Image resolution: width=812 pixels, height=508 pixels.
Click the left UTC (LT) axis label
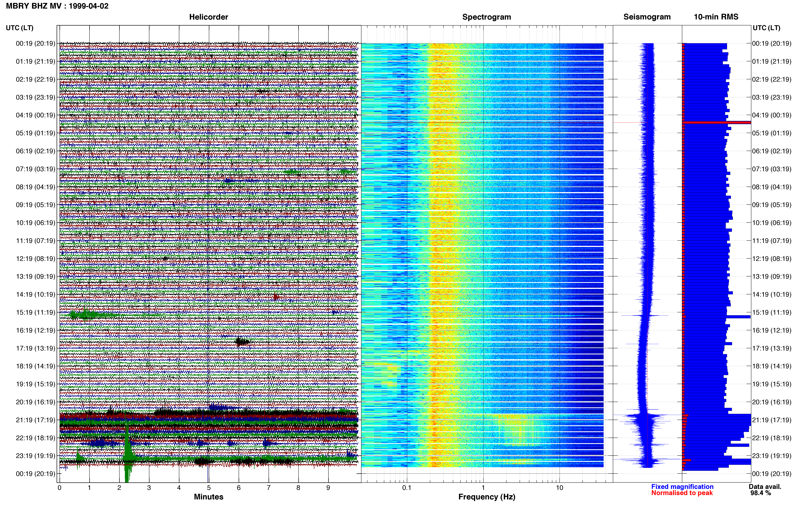19,28
